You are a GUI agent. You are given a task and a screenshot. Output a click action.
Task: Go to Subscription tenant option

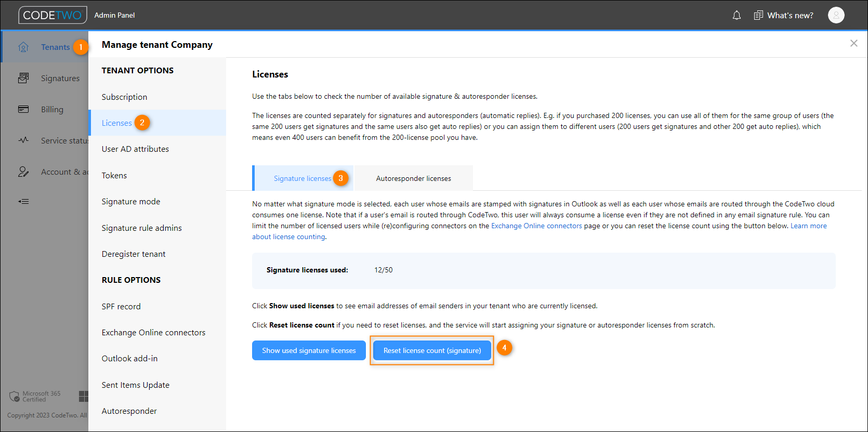[124, 97]
